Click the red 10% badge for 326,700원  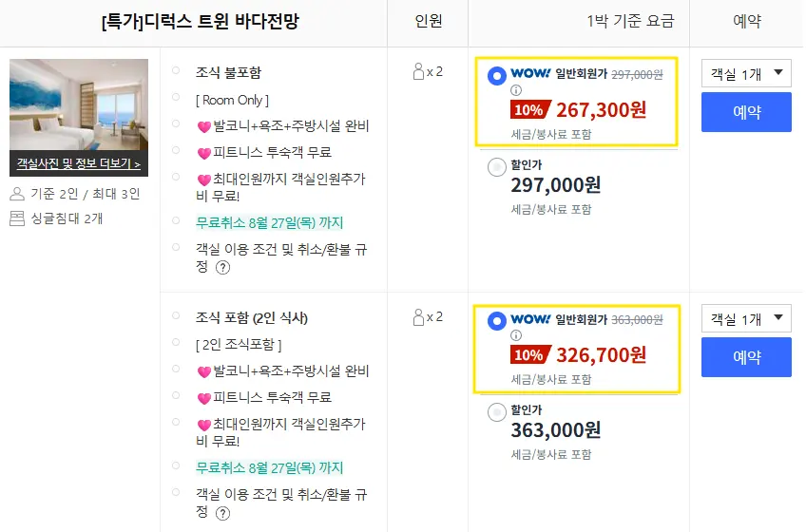tap(530, 355)
